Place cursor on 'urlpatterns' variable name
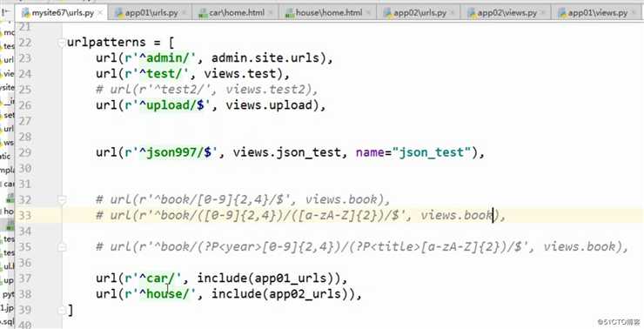Viewport: 644px width, 329px height. coord(106,43)
